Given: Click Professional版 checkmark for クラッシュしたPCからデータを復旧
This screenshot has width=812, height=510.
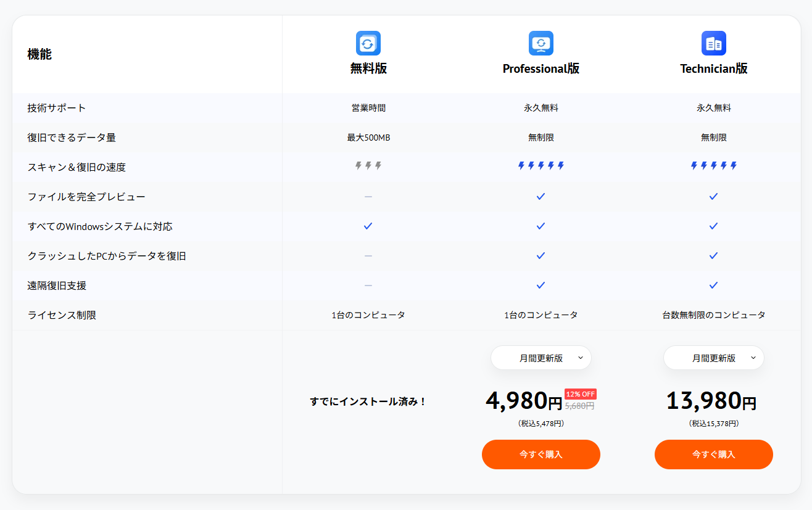Looking at the screenshot, I should pyautogui.click(x=541, y=255).
